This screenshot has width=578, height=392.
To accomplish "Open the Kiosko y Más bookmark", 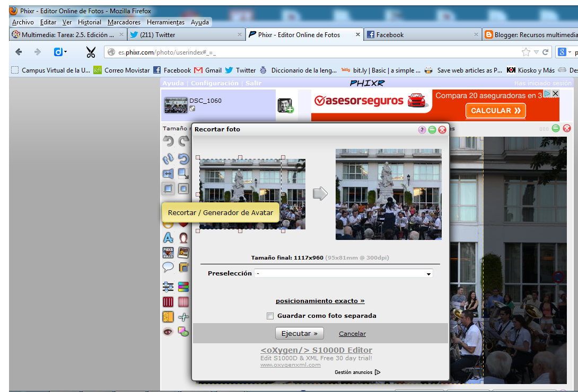I will coord(530,70).
